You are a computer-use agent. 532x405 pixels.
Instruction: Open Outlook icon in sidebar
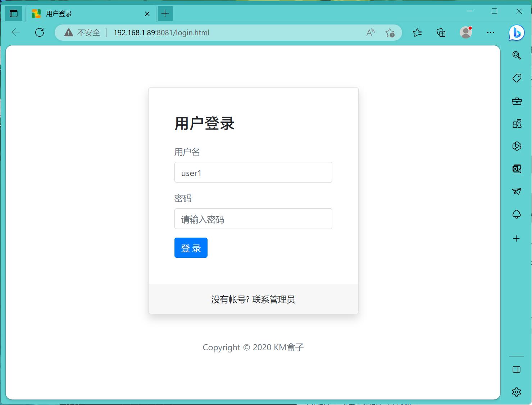pos(517,169)
